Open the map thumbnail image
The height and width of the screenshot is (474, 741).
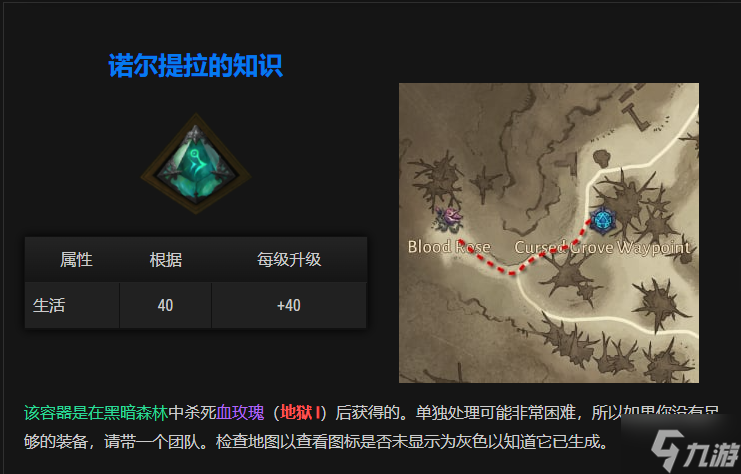[x=549, y=233]
